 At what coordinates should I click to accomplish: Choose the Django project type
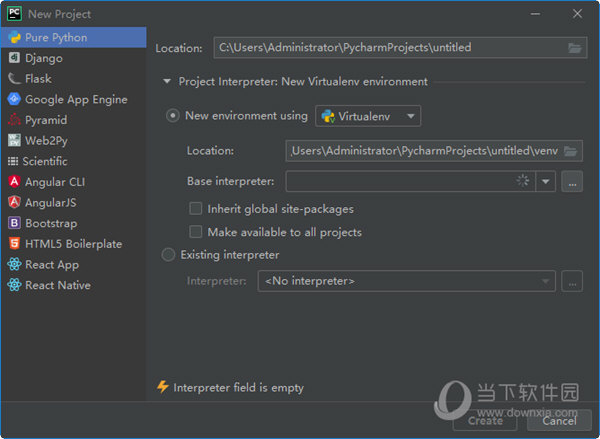point(73,58)
